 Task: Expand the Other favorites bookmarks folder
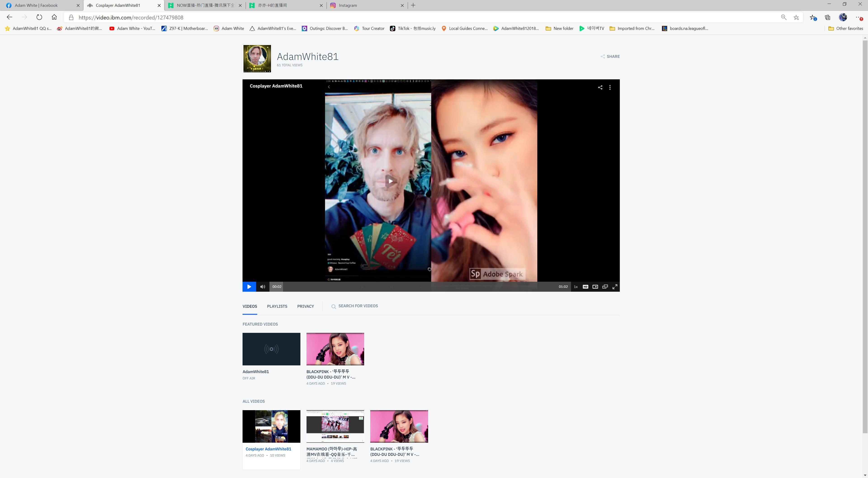click(846, 29)
